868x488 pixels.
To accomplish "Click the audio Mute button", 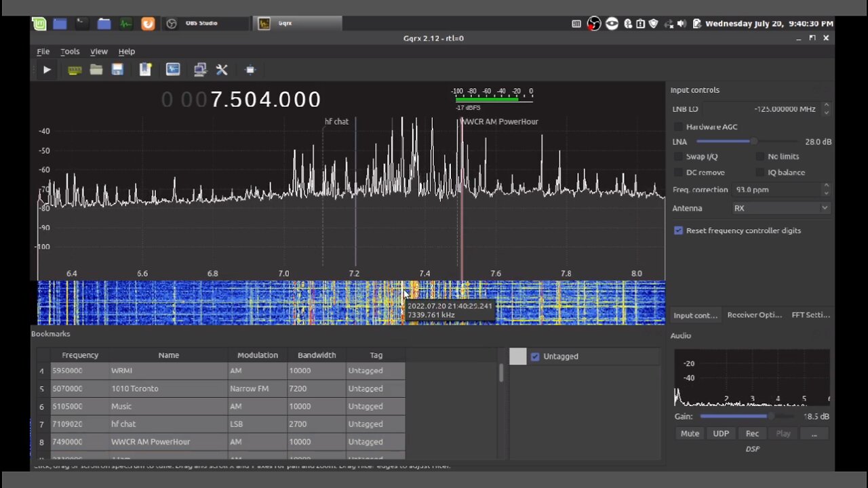I will click(690, 434).
